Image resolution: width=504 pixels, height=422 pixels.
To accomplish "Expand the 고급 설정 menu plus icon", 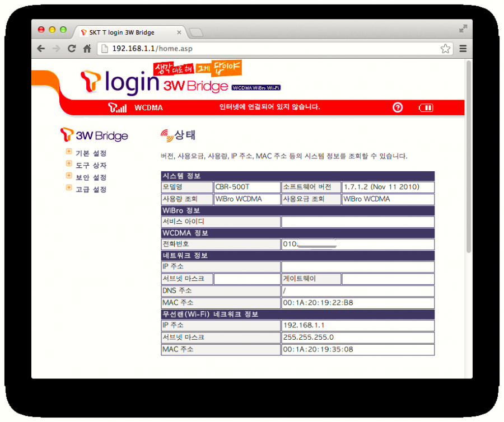I will (x=69, y=187).
